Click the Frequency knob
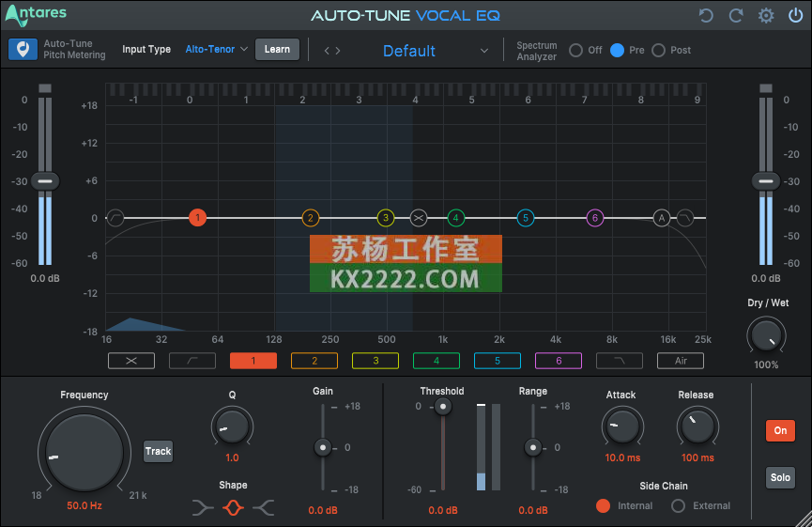The height and width of the screenshot is (527, 812). 84,453
